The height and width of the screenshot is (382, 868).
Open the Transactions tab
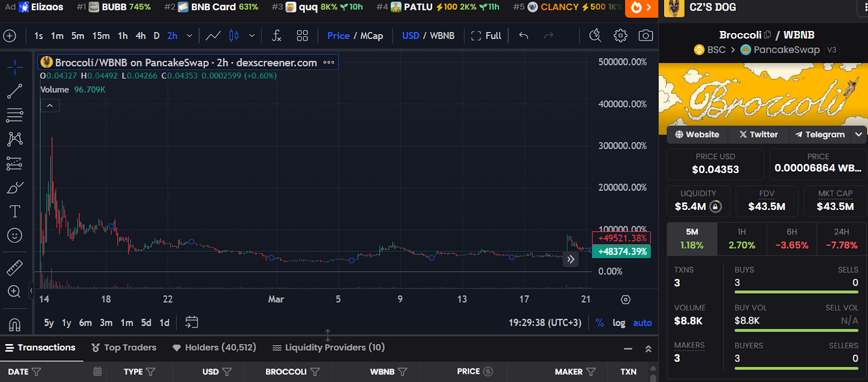(41, 347)
